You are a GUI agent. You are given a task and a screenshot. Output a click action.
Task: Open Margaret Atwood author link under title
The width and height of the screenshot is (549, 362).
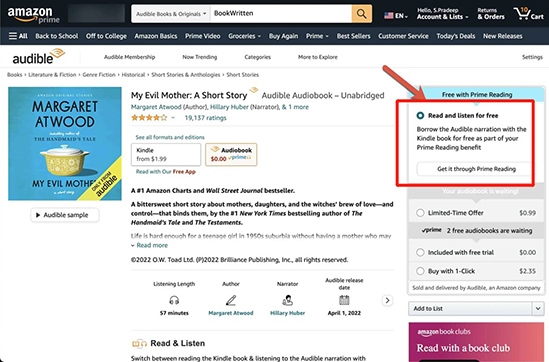[156, 107]
